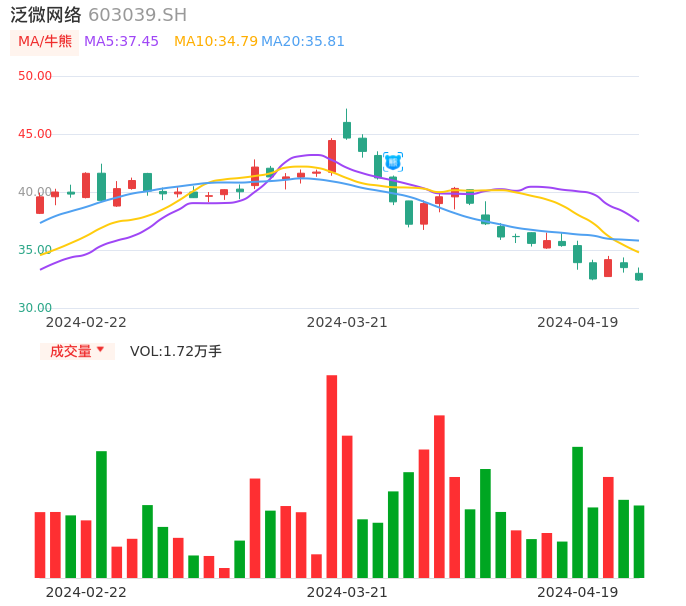The image size is (686, 606).
Task: Click the stock name 泛微网络
Action: click(46, 15)
